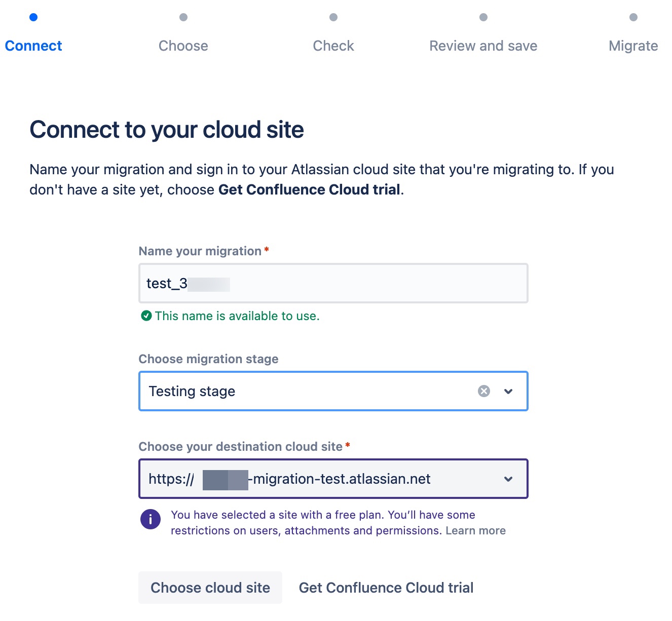
Task: Clear the Testing stage selection
Action: (x=484, y=391)
